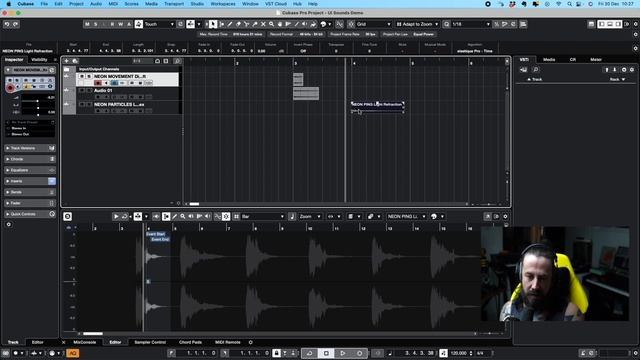Choose the Erase tool in toolbar
This screenshot has height=360, width=640.
pos(238,24)
